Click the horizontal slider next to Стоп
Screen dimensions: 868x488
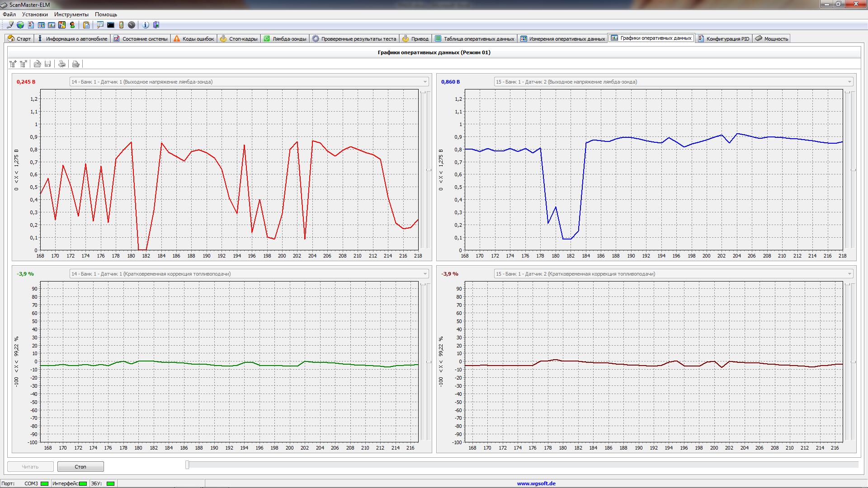pyautogui.click(x=187, y=465)
